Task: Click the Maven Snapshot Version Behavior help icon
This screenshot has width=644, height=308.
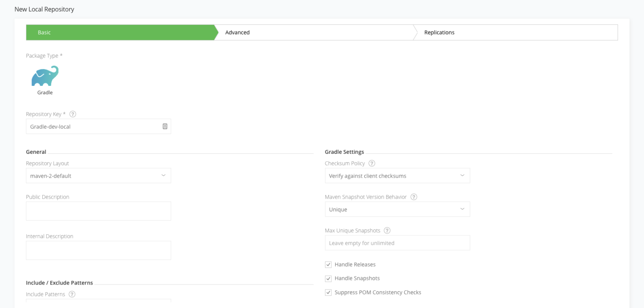Action: point(413,197)
